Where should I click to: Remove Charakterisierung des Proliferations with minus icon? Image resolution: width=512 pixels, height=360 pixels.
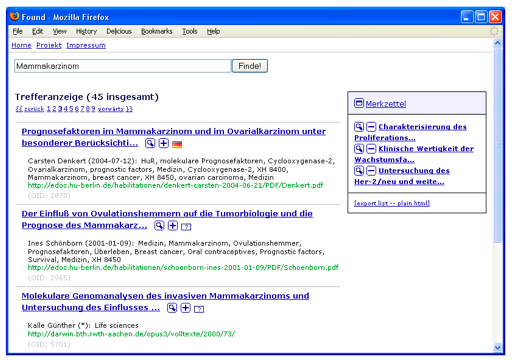click(x=371, y=127)
